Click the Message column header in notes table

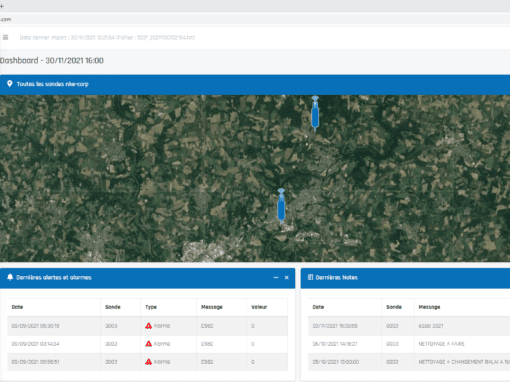point(429,307)
